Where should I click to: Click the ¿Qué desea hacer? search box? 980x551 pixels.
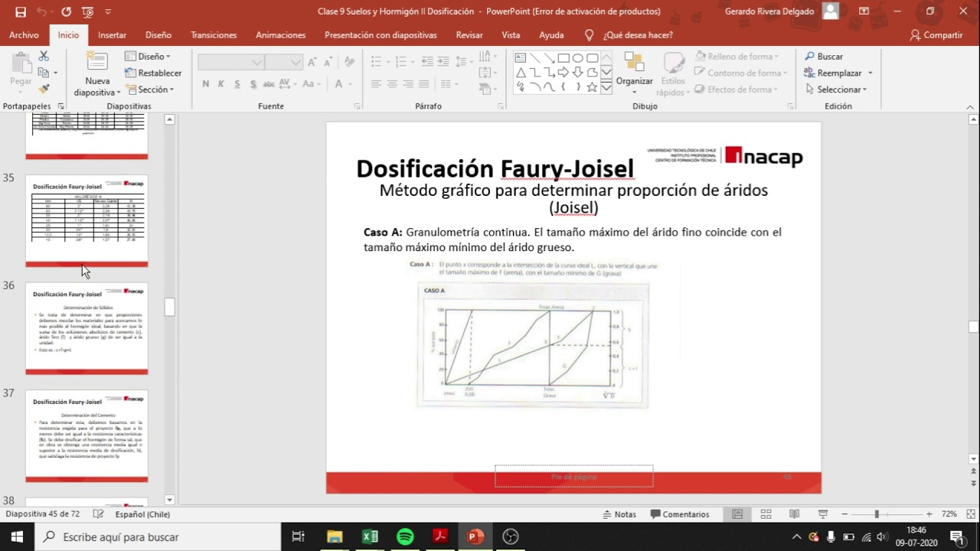click(629, 35)
